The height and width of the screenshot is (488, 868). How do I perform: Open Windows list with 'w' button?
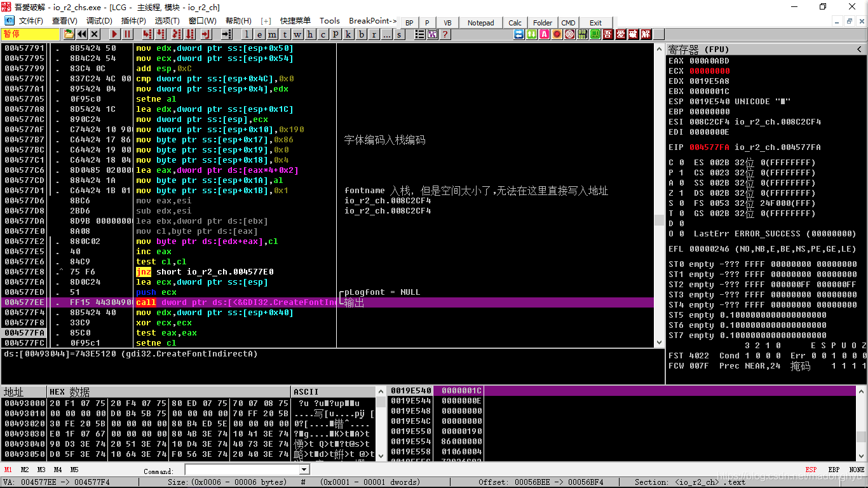point(297,34)
